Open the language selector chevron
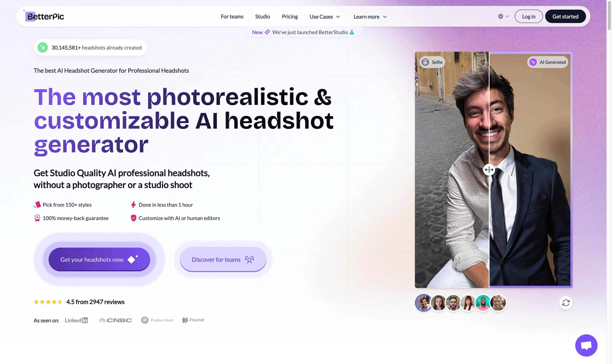Screen dimensions: 612x364 coord(507,17)
